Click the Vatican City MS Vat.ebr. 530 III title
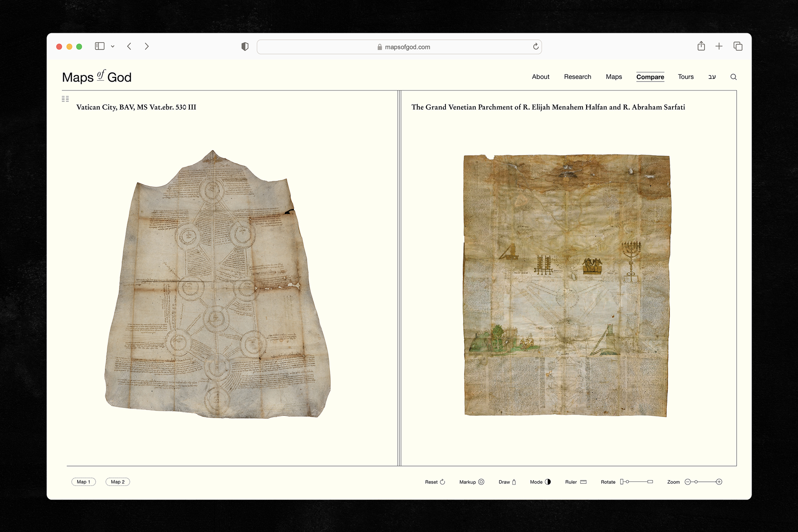The width and height of the screenshot is (798, 532). tap(136, 107)
